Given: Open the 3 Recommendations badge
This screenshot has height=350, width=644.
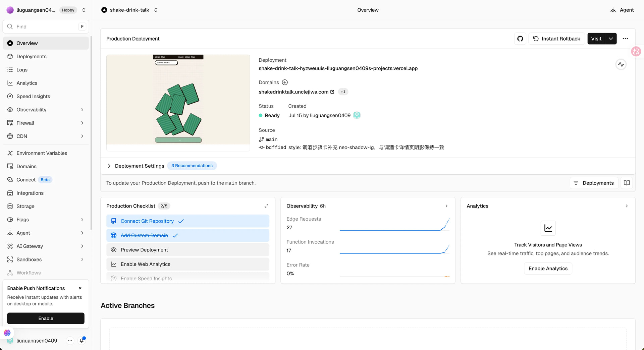Looking at the screenshot, I should (192, 166).
